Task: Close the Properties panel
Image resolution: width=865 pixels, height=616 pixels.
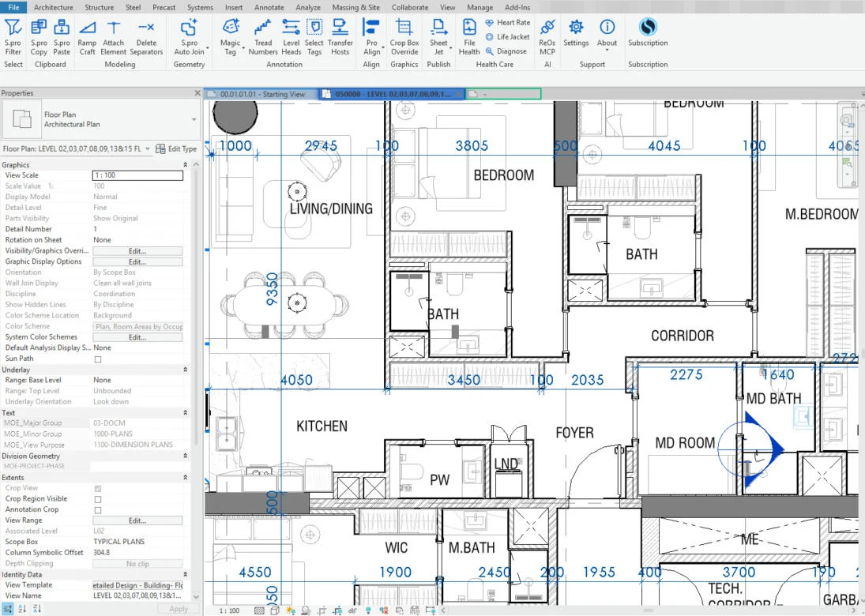Action: [x=197, y=93]
